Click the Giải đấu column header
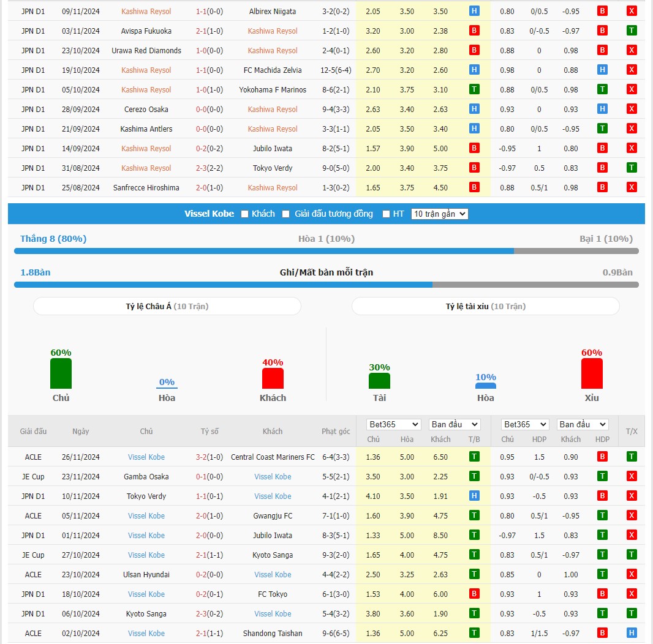653x644 pixels. [x=33, y=432]
